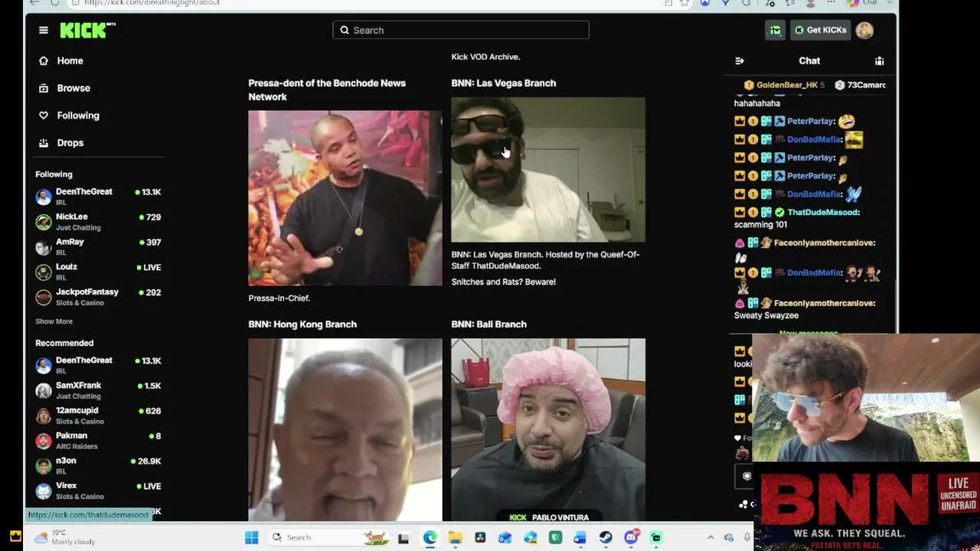Click the browser back arrow
This screenshot has width=980, height=551.
click(x=34, y=3)
